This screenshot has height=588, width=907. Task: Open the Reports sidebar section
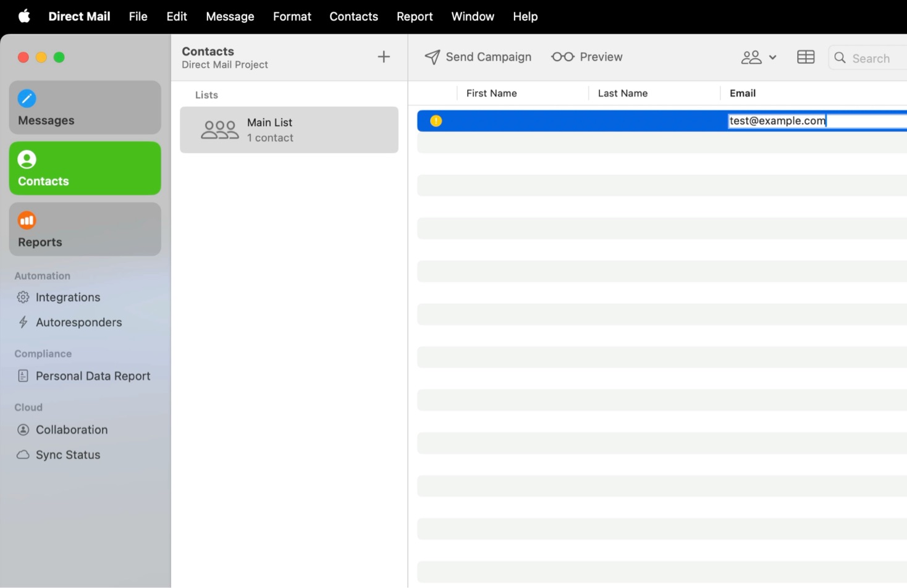[85, 230]
